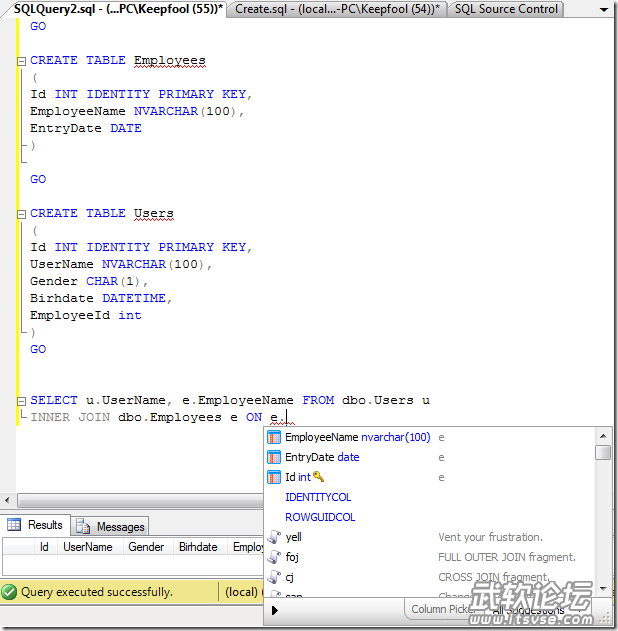Screen dimensions: 618x631
Task: Select EmployeeName column icon in suggestion list
Action: [x=274, y=437]
